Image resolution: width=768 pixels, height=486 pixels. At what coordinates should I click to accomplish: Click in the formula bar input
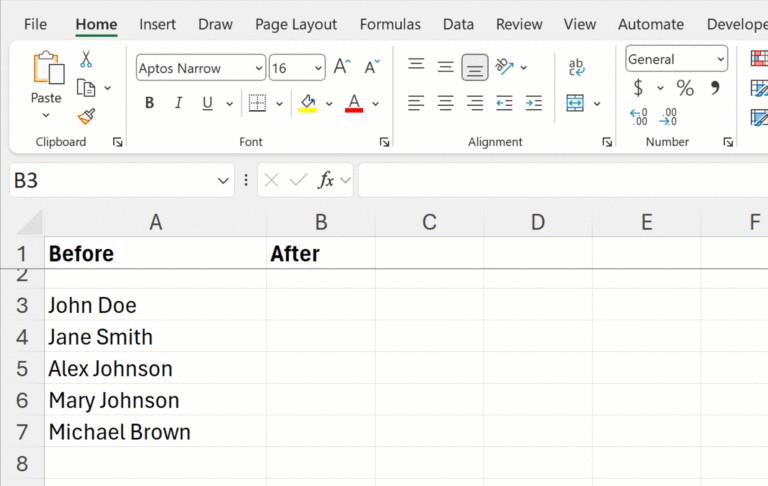pyautogui.click(x=563, y=180)
